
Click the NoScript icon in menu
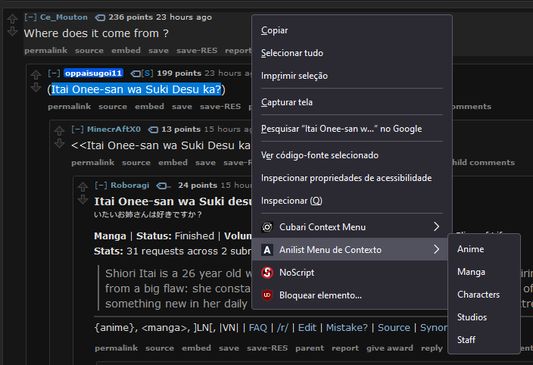(x=267, y=273)
